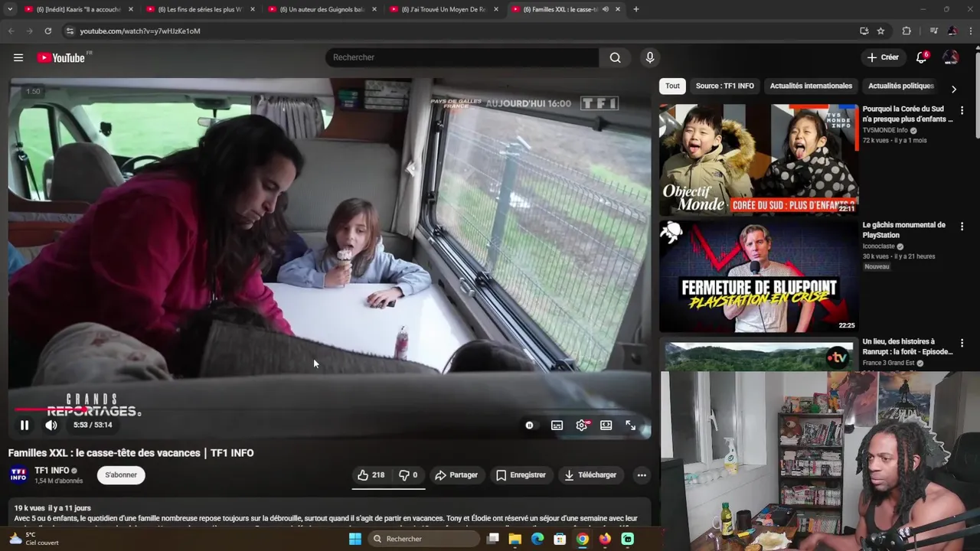Save the video with Enregistrer
Image resolution: width=980 pixels, height=551 pixels.
pyautogui.click(x=521, y=475)
